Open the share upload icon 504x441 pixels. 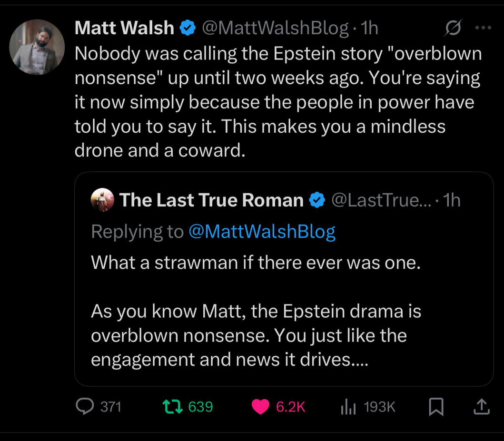click(x=482, y=406)
